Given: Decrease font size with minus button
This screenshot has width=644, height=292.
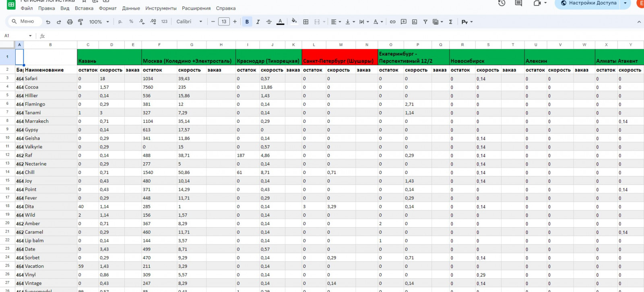Looking at the screenshot, I should pyautogui.click(x=213, y=22).
